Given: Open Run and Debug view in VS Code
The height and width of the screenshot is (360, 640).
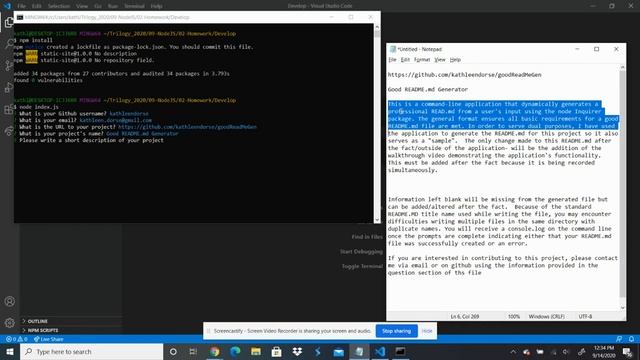Looking at the screenshot, I should point(9,87).
